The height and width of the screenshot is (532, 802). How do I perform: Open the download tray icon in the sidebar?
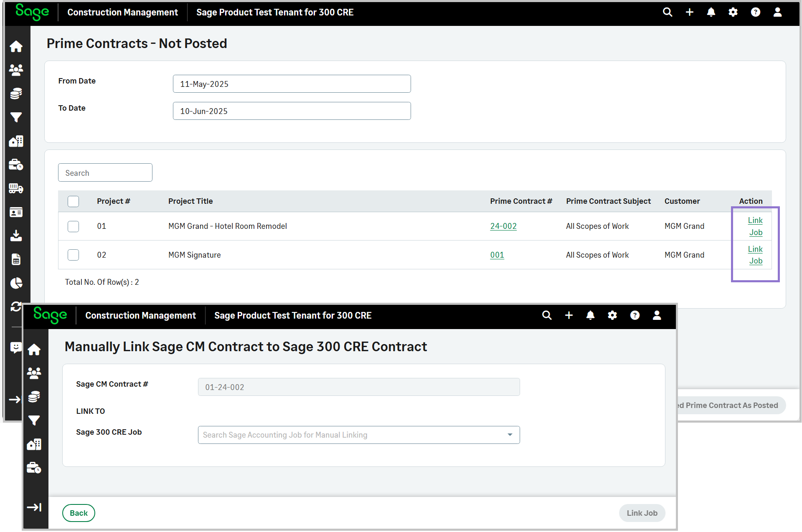click(x=16, y=236)
